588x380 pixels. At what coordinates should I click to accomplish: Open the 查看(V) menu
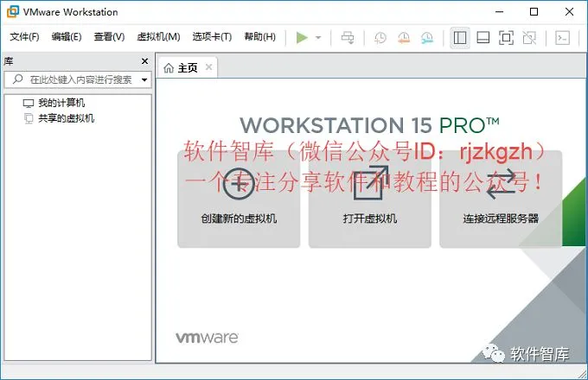click(x=109, y=36)
